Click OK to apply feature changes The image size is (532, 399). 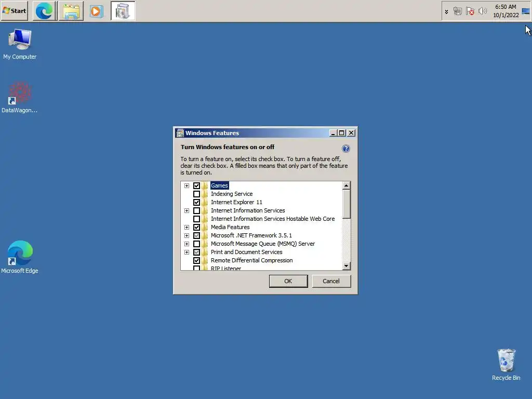tap(288, 281)
